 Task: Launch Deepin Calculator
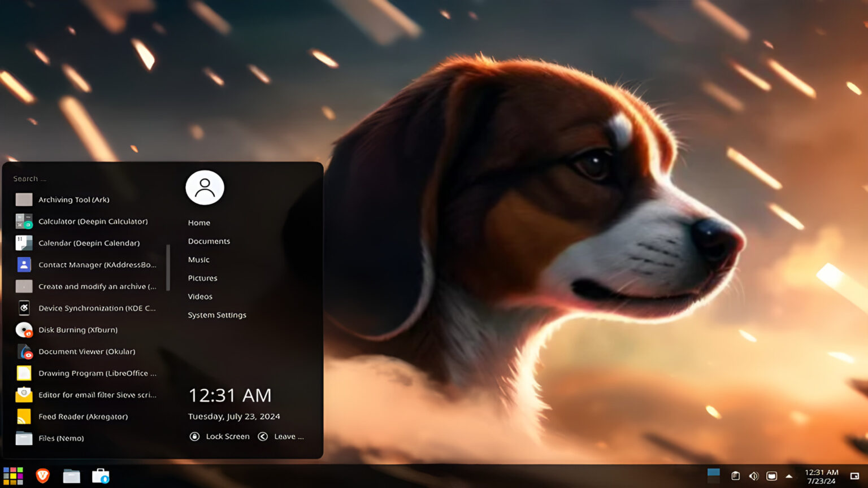coord(93,221)
